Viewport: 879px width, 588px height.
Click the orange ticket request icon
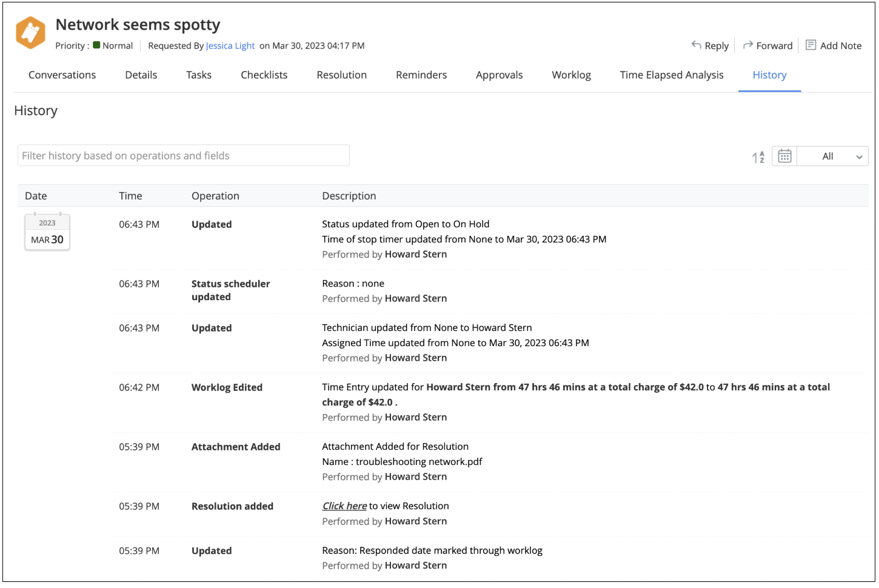click(30, 33)
